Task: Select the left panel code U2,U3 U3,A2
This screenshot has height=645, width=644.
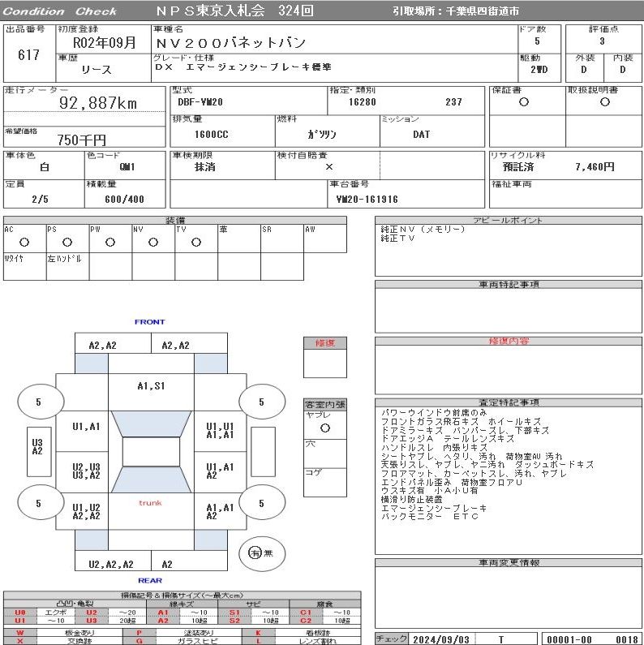Action: pyautogui.click(x=86, y=471)
